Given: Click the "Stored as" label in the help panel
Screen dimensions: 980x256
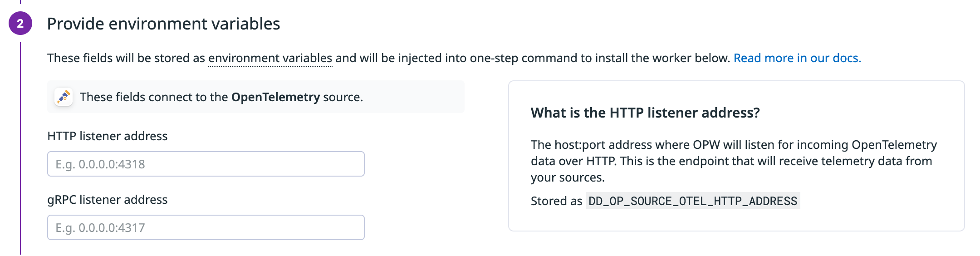Looking at the screenshot, I should [x=556, y=201].
